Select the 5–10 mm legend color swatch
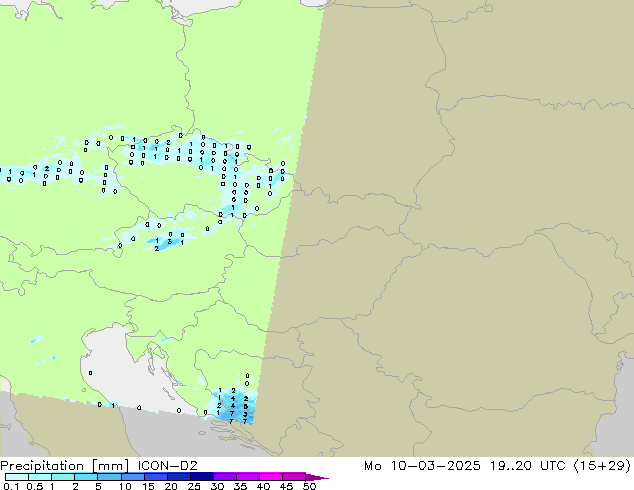This screenshot has width=634, height=490. [109, 477]
